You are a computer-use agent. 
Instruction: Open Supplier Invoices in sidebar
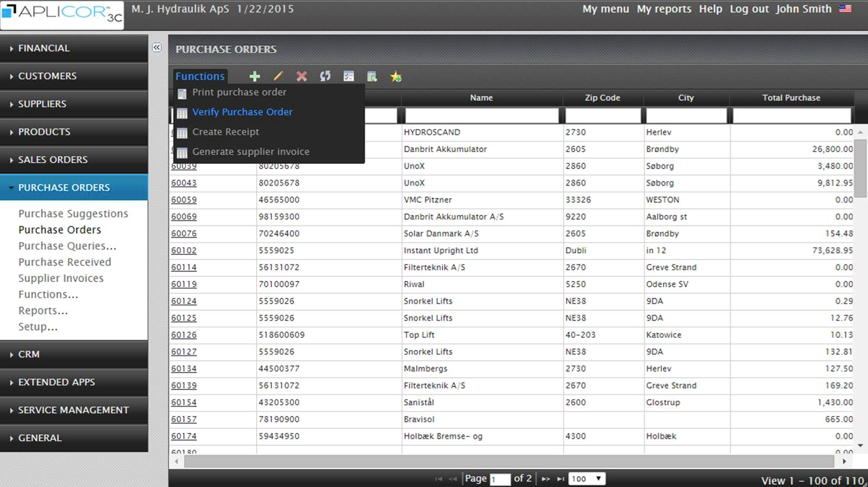(61, 278)
